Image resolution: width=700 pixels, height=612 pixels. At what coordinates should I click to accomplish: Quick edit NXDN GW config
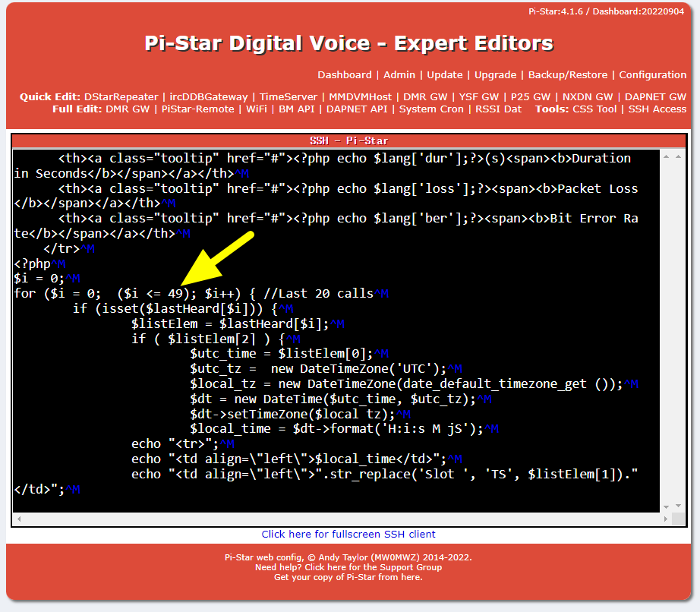click(x=588, y=97)
